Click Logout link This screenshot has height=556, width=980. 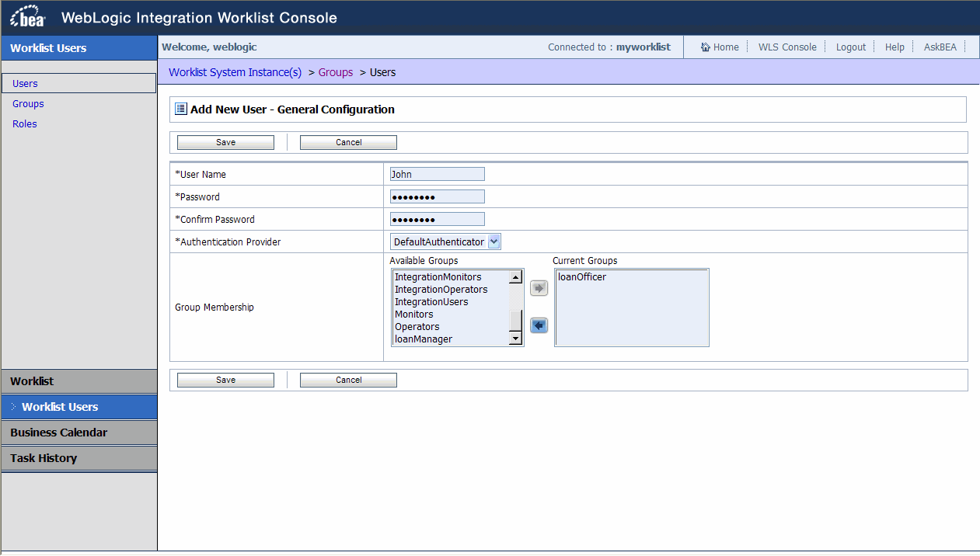tap(851, 47)
